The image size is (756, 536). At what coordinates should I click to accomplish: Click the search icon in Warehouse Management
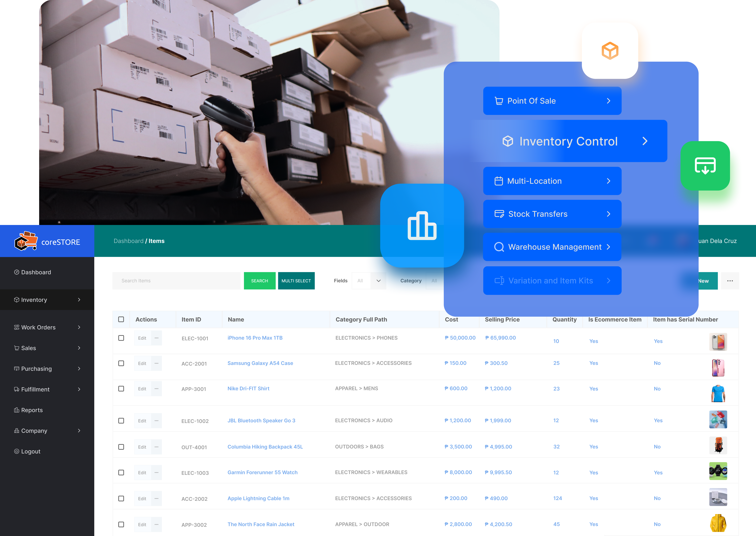pos(499,247)
